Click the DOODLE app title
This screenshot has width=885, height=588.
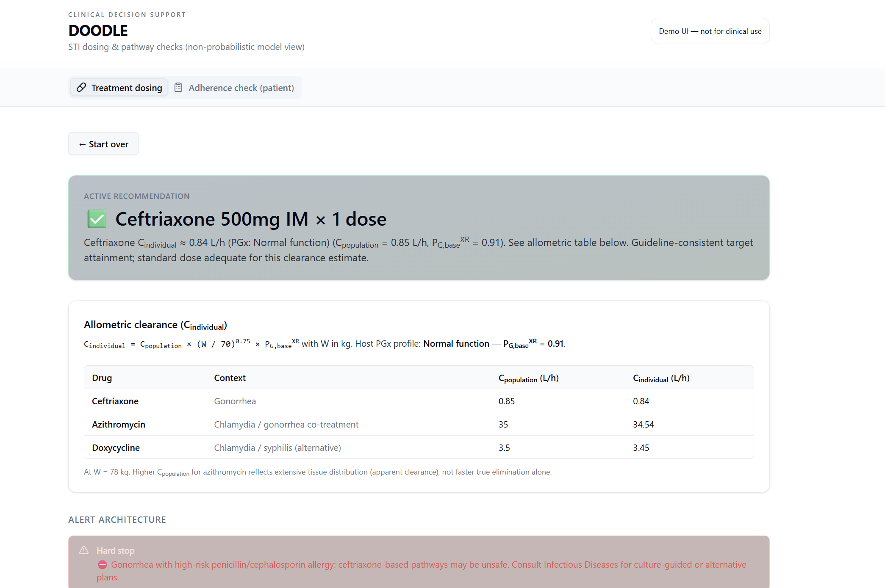tap(98, 30)
